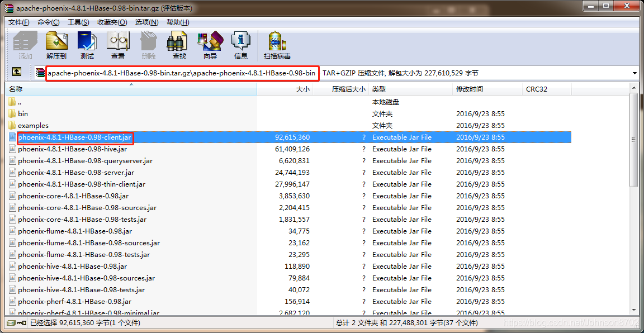Click the size value 61,409,126
Viewport: 644px width, 333px height.
click(x=292, y=149)
